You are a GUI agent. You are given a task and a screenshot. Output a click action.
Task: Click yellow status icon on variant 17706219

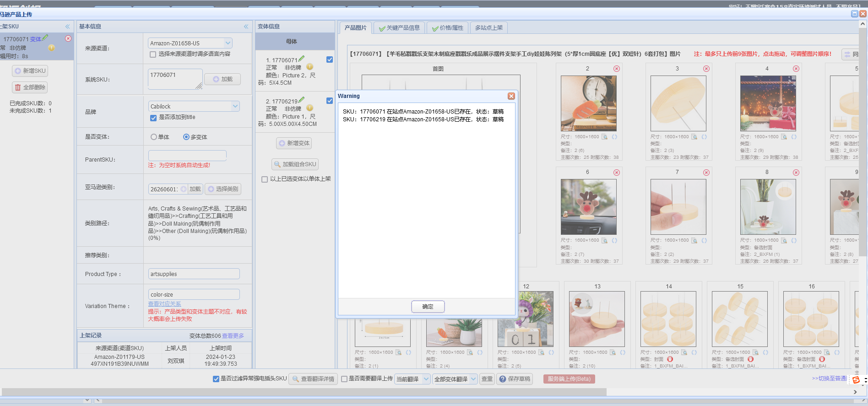tap(310, 108)
